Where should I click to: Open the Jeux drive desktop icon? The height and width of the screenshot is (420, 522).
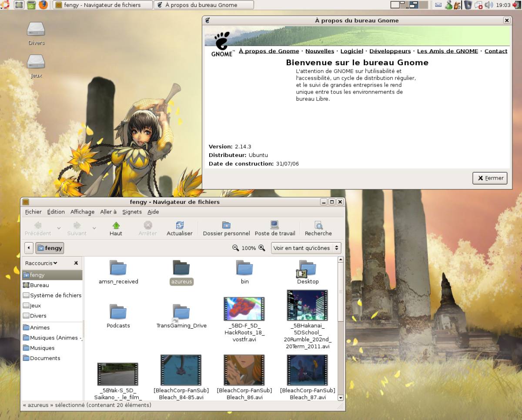pyautogui.click(x=36, y=66)
